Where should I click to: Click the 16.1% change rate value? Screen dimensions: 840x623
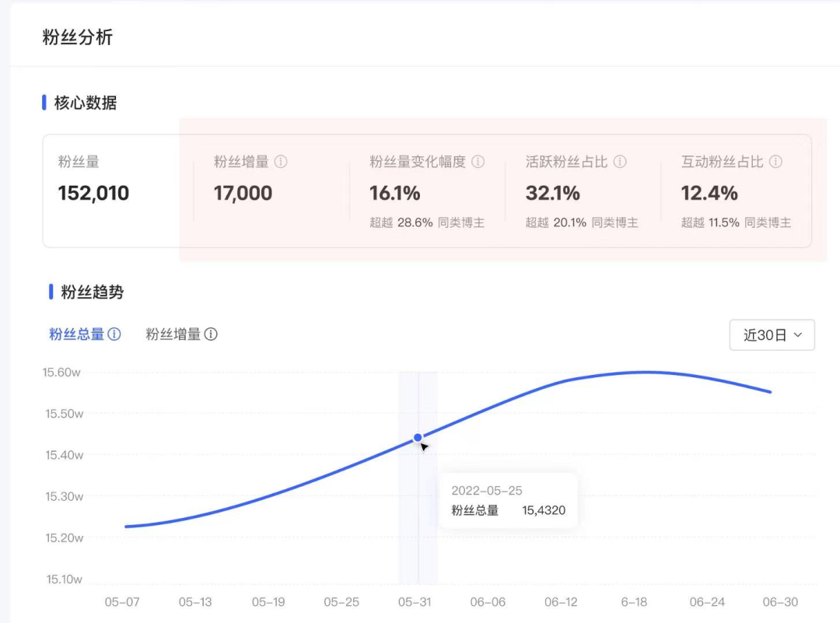[394, 193]
